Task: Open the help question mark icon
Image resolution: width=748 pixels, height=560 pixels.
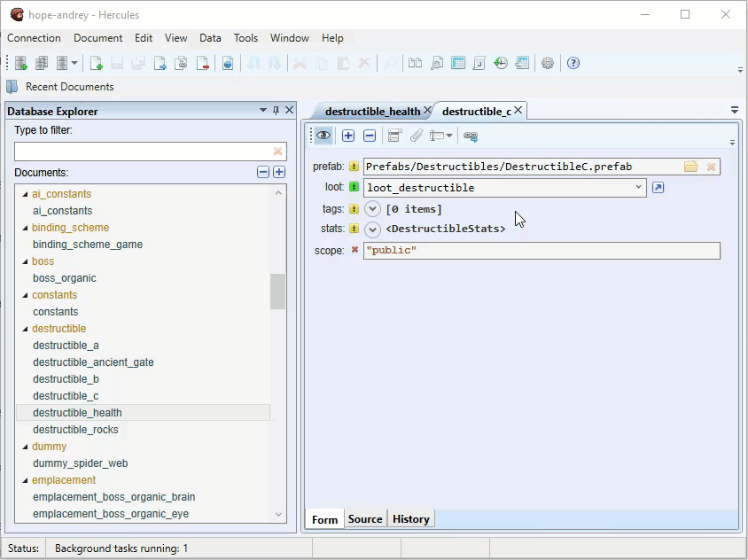Action: (x=573, y=63)
